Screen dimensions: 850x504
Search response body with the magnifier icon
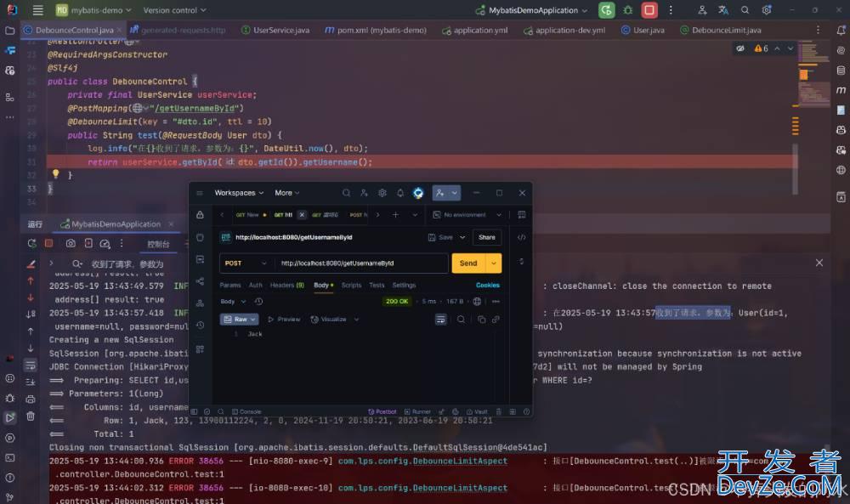(461, 320)
